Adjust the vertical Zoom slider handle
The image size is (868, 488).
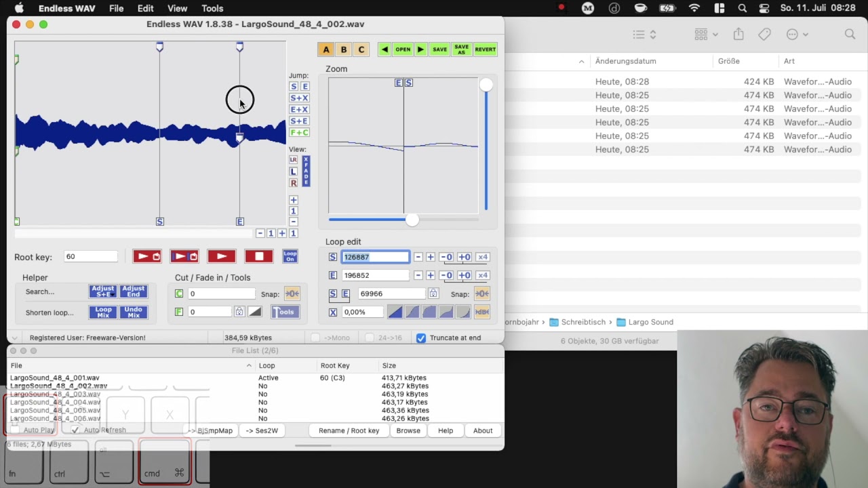coord(486,85)
